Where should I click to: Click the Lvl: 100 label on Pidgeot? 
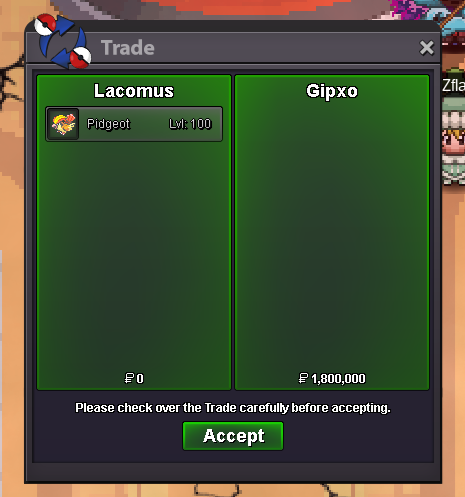tap(190, 124)
